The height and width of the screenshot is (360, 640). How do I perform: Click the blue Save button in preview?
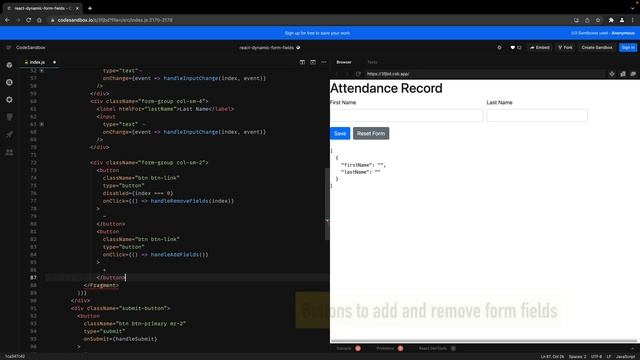340,133
